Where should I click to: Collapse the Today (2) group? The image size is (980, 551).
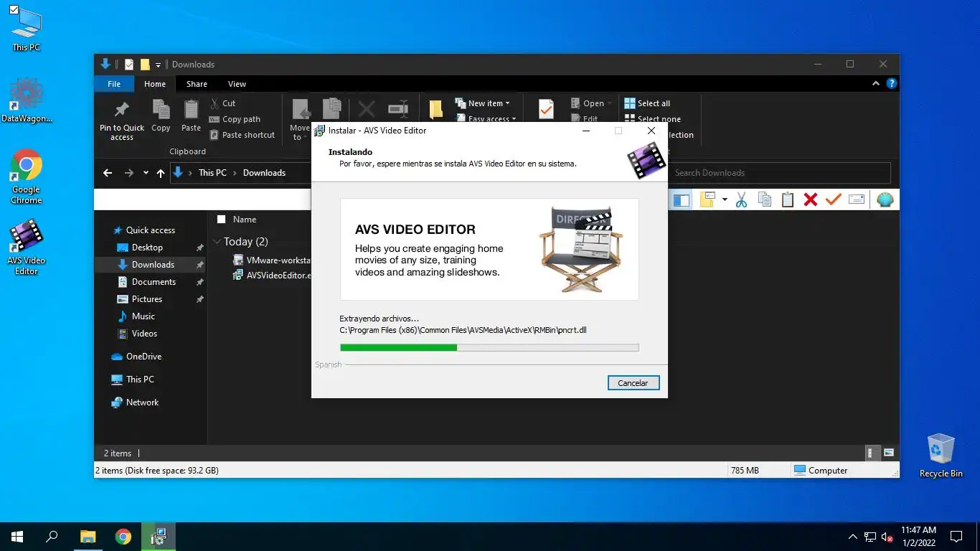(217, 242)
